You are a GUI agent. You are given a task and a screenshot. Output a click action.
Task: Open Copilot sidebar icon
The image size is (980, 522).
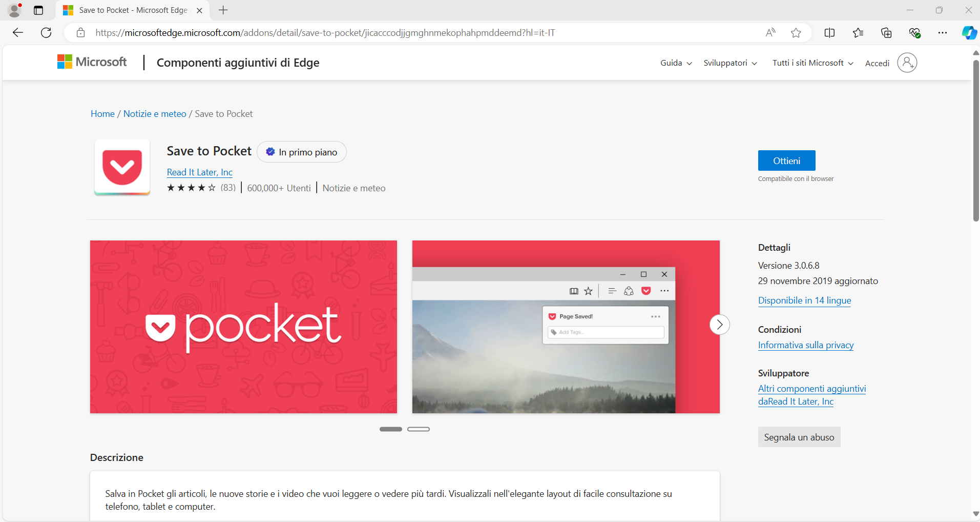coord(969,33)
